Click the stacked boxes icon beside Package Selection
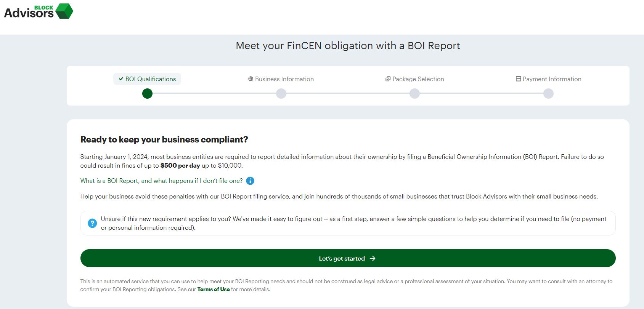Screen dimensions: 644x309 point(388,79)
